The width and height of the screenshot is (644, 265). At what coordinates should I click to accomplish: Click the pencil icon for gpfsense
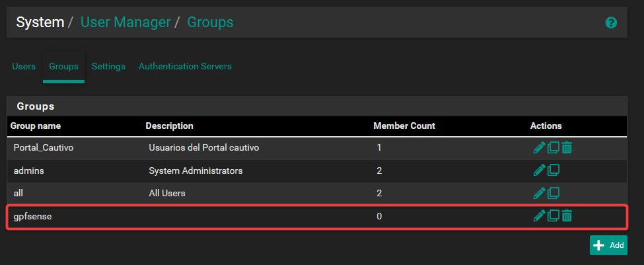pos(540,215)
